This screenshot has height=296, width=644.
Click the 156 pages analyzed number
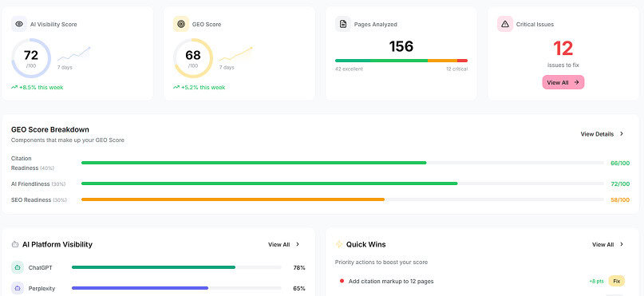click(x=401, y=46)
